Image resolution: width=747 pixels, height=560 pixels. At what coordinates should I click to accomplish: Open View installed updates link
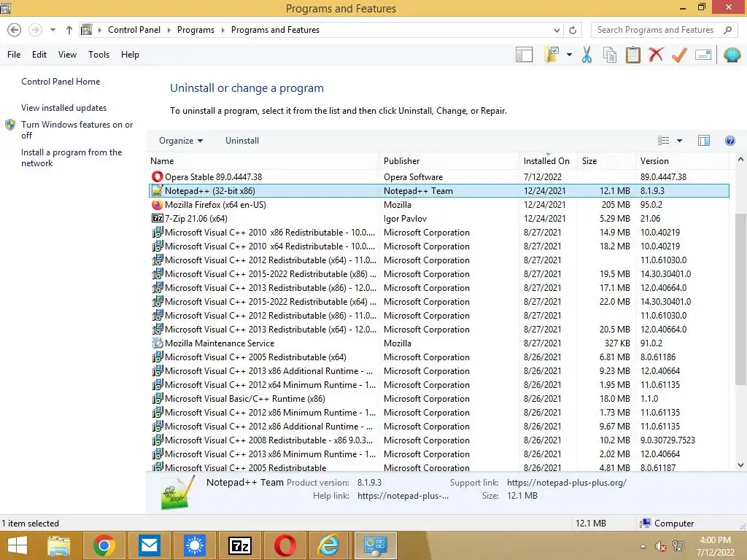pyautogui.click(x=64, y=108)
